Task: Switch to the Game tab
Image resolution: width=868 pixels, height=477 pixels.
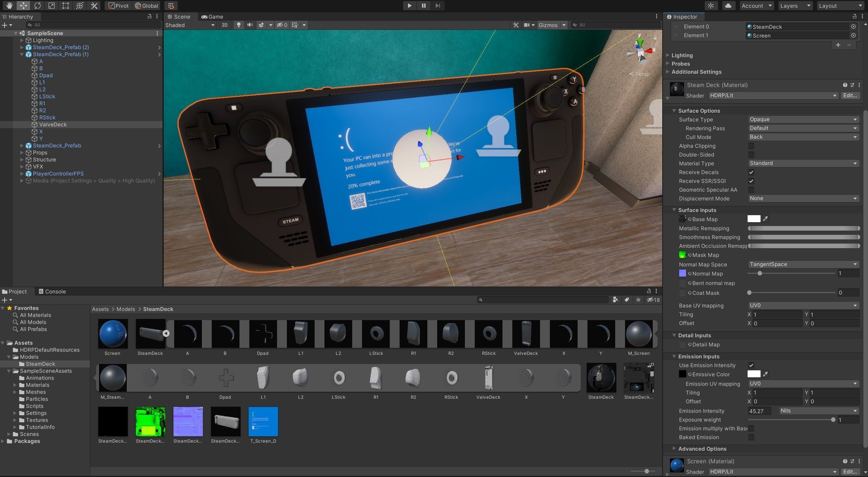Action: (212, 16)
